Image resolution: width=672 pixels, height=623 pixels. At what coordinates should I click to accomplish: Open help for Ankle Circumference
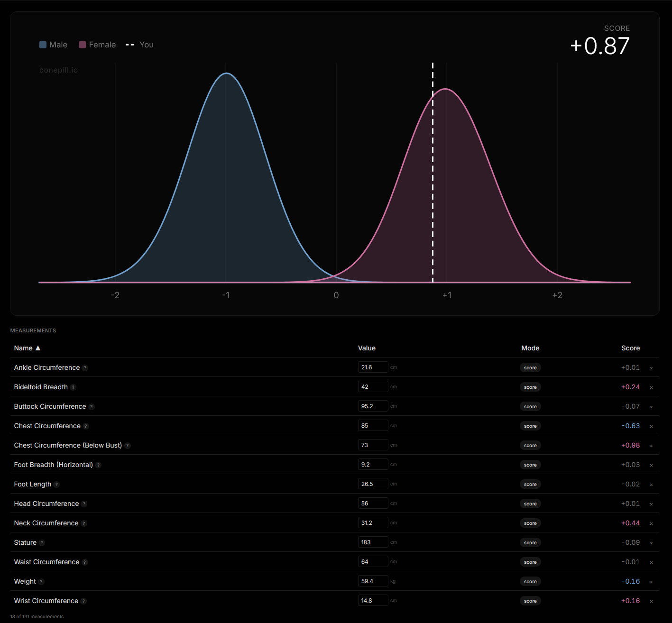[x=85, y=368]
